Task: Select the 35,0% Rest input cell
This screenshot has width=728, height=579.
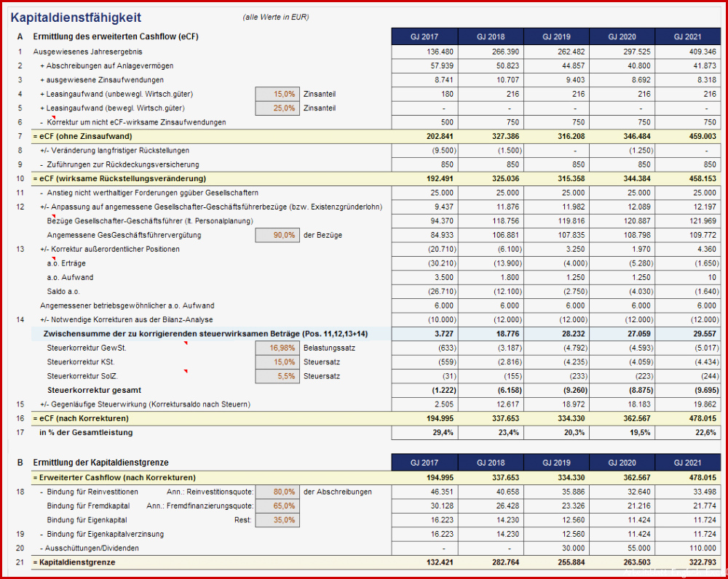Action: (x=277, y=520)
